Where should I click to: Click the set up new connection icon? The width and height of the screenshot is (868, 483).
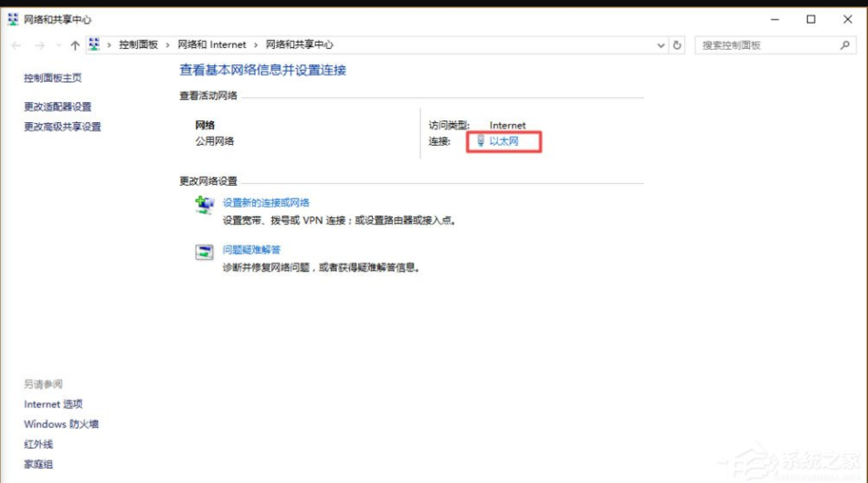[204, 205]
